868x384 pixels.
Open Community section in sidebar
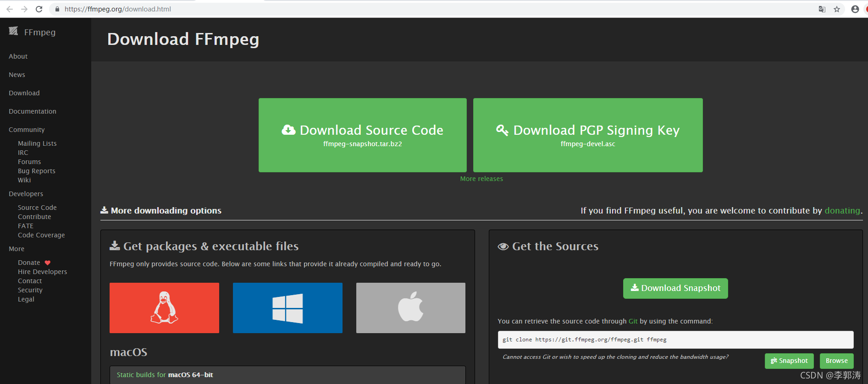tap(27, 130)
